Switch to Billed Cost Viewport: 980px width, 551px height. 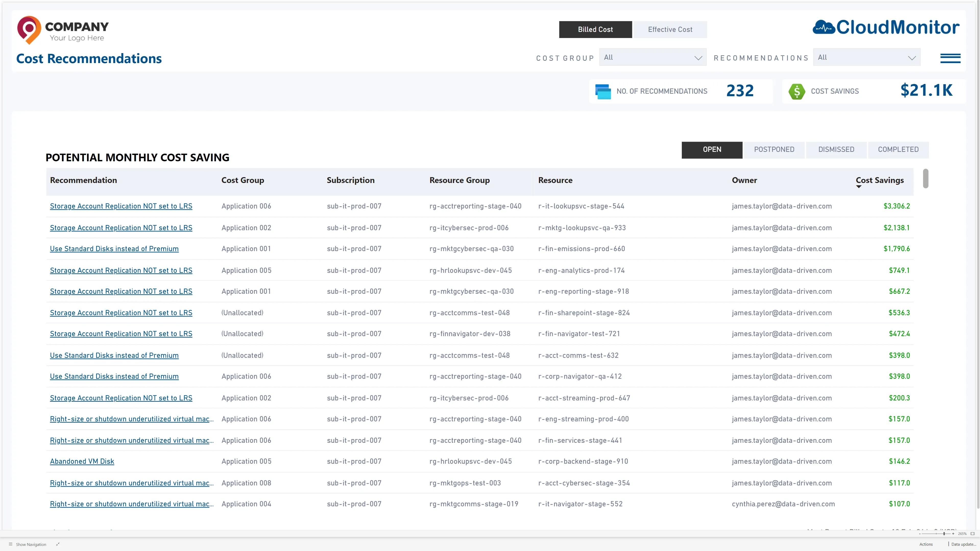tap(595, 30)
